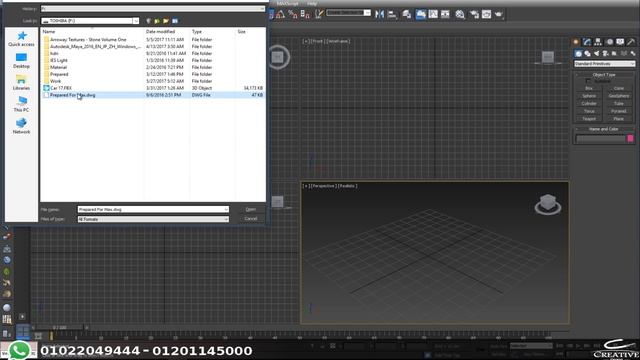Click the Cylinder primitive button
The image size is (640, 360).
[x=589, y=103]
